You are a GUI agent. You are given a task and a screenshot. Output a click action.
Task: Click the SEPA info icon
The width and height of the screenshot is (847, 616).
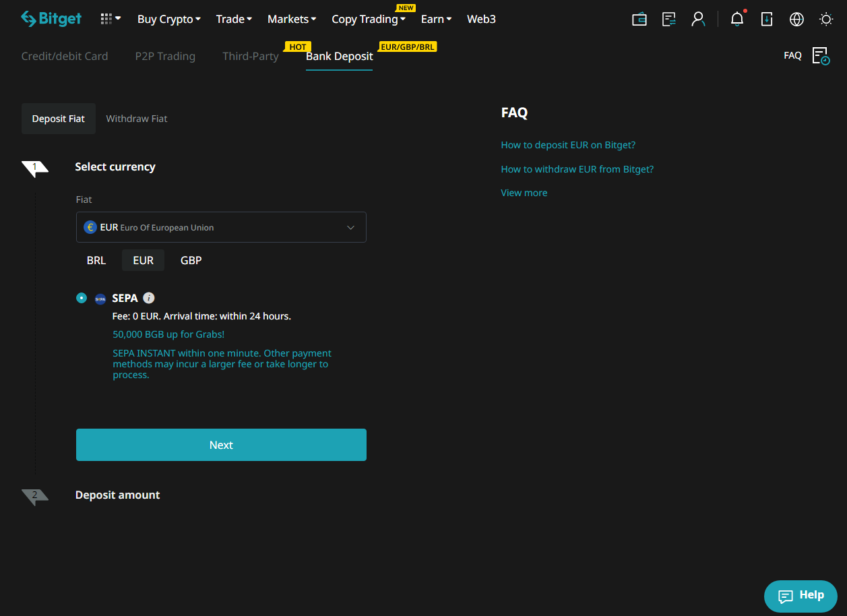(x=149, y=298)
